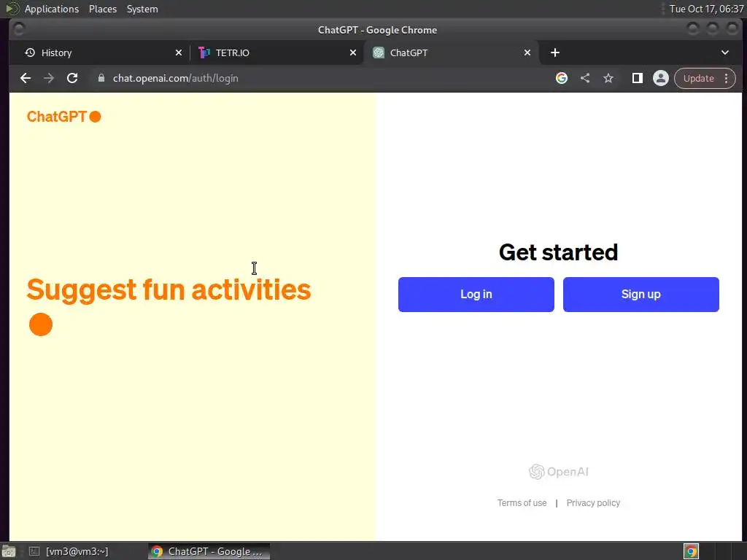
Task: Open Chrome three-dot menu
Action: [727, 78]
